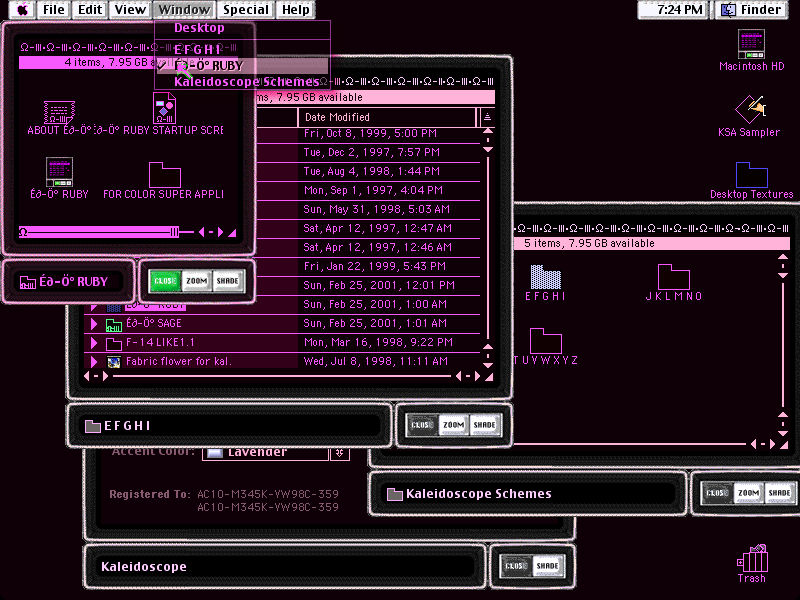The height and width of the screenshot is (600, 800).
Task: Open the File menu
Action: pos(54,10)
